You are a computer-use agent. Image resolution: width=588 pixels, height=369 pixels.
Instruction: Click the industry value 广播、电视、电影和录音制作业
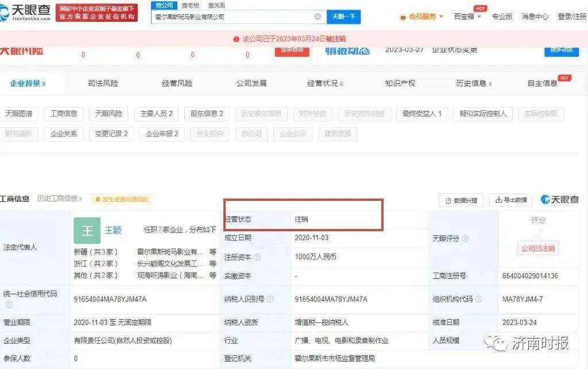[341, 340]
